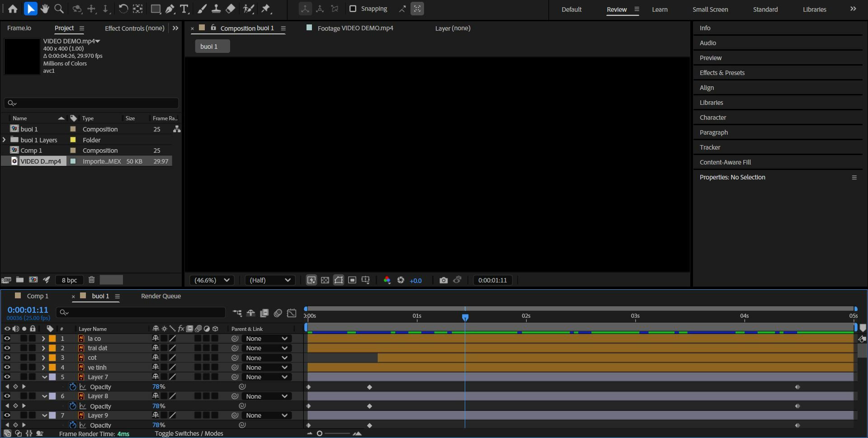
Task: Select the Clone Stamp tool
Action: click(x=216, y=9)
